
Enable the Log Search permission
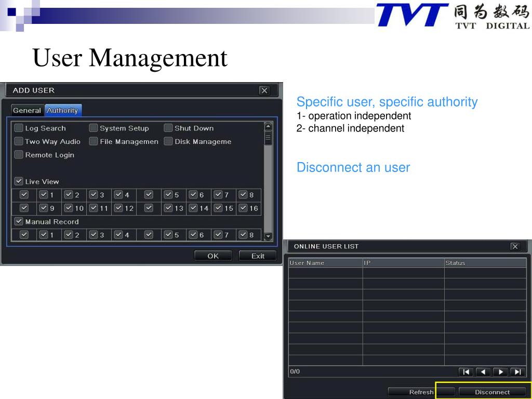pos(19,128)
